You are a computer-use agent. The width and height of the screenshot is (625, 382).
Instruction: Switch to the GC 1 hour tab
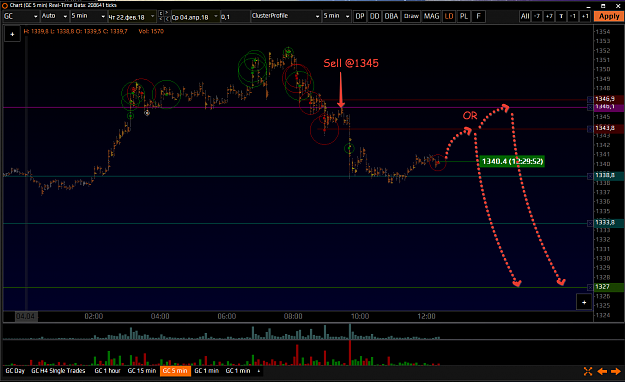pyautogui.click(x=107, y=371)
